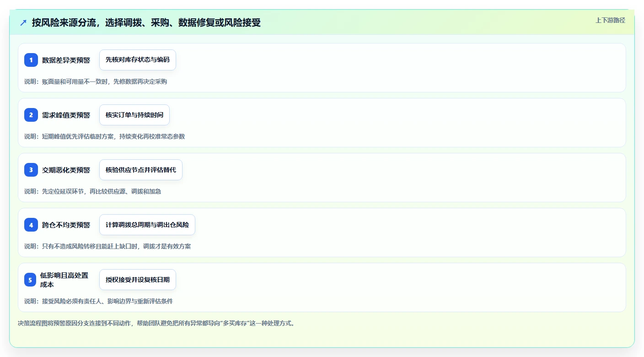
Task: Click the note 账面量和可用量不一致时
Action: [96, 81]
